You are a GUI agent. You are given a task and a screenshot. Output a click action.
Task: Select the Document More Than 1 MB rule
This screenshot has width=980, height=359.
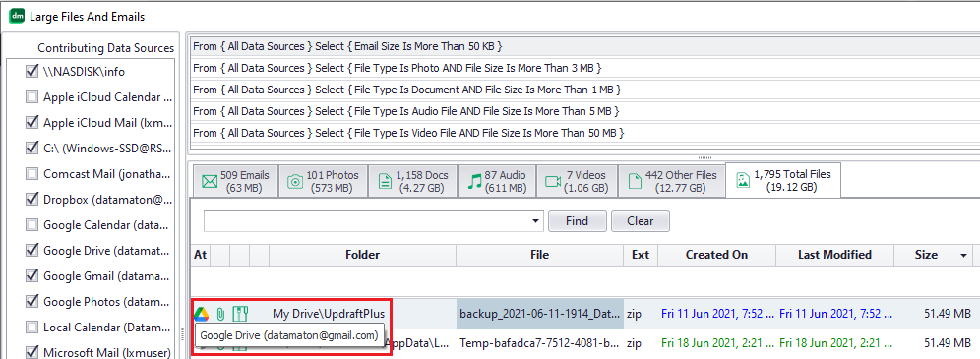point(584,90)
